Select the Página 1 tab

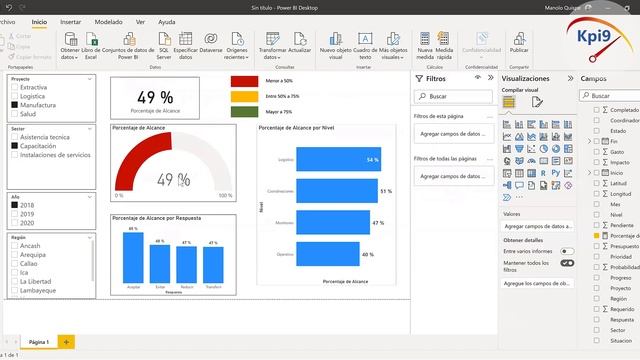[39, 342]
